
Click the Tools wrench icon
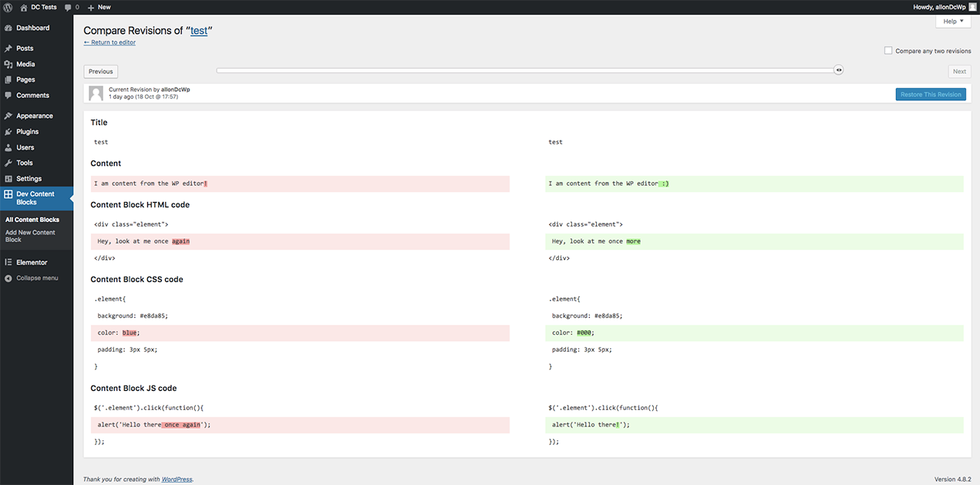[x=8, y=163]
